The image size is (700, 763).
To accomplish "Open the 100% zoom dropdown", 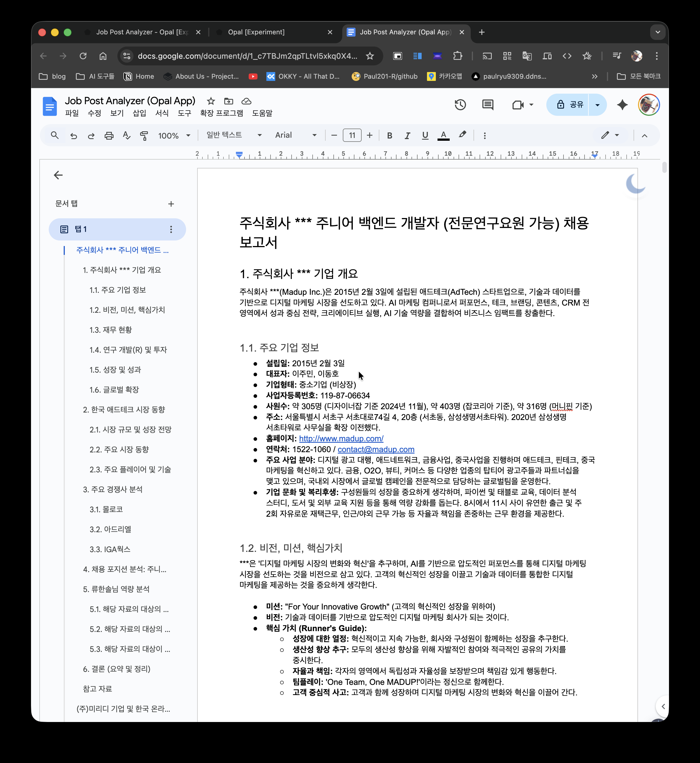I will pos(174,135).
